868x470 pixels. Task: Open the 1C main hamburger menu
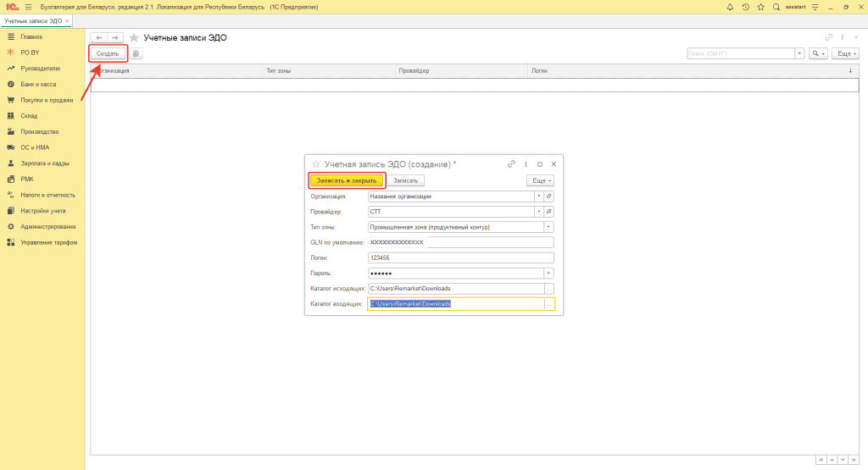click(x=28, y=7)
